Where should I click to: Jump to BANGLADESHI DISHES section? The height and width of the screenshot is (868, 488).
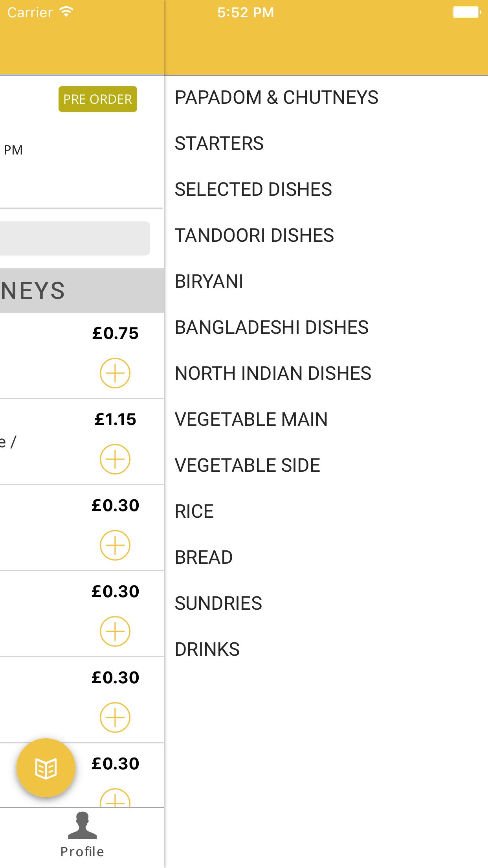272,327
